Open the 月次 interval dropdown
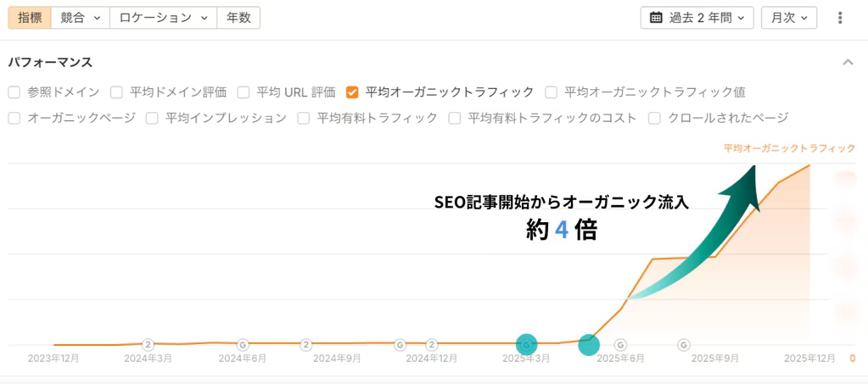 788,18
